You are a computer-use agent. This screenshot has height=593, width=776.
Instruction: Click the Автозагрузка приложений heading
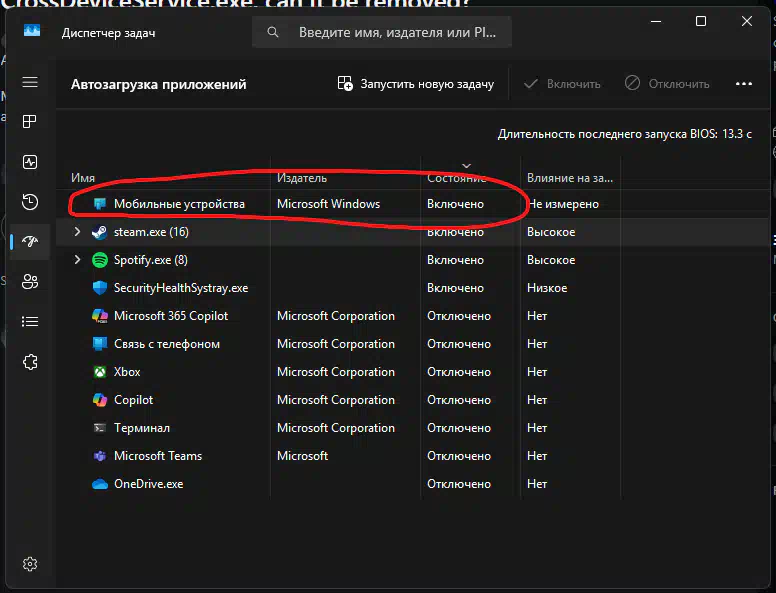pos(158,84)
